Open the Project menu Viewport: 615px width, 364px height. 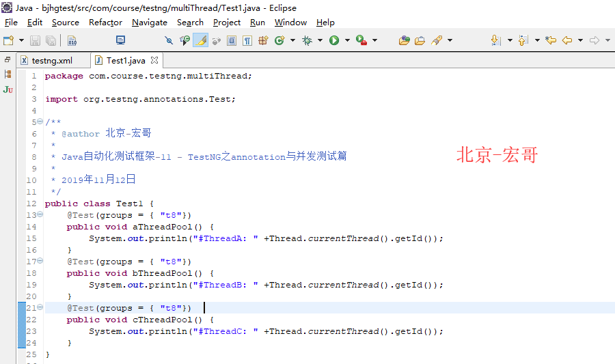coord(227,23)
